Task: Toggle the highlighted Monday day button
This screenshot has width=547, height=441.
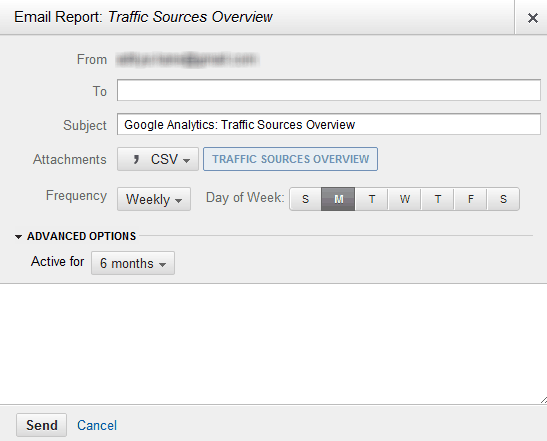Action: 338,199
